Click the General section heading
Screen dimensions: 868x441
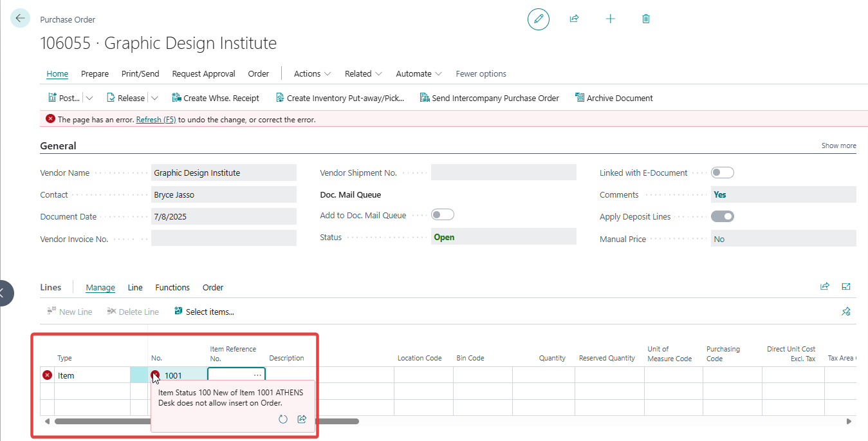coord(59,145)
